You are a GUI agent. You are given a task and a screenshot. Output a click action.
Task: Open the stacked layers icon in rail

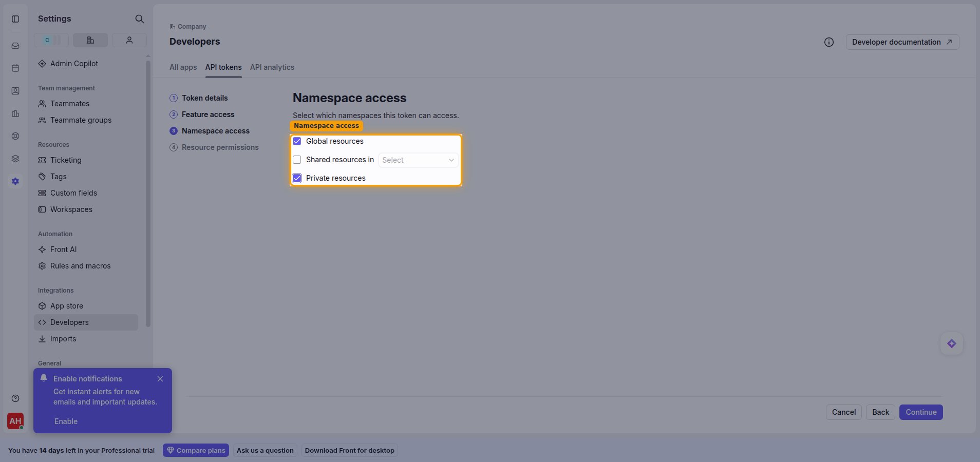tap(15, 159)
